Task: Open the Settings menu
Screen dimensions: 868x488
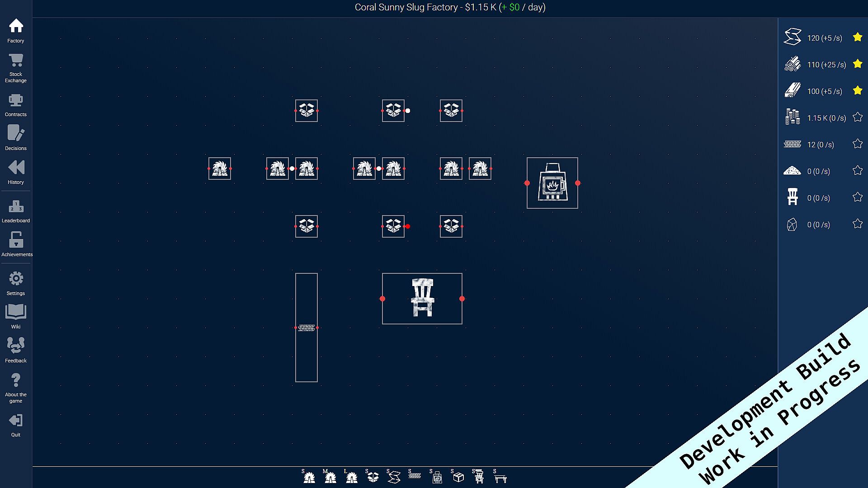Action: [16, 283]
